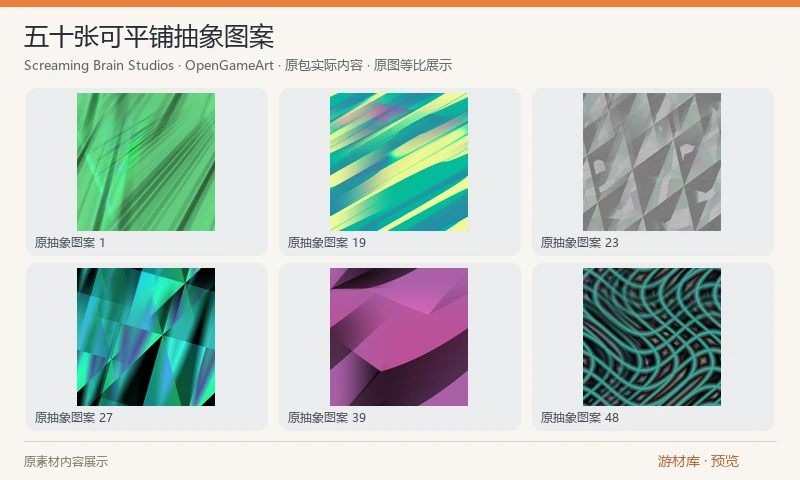Click the Screaming Brain Studios subtitle line

click(x=238, y=65)
